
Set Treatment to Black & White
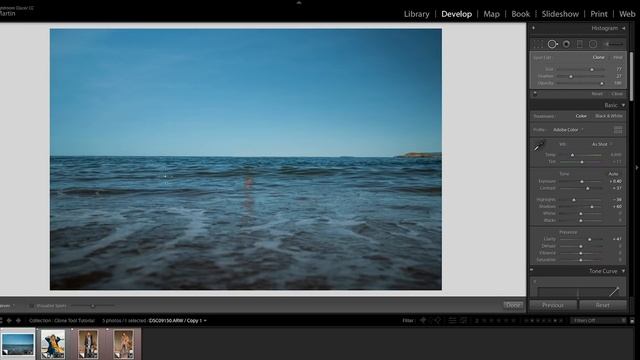pos(609,116)
